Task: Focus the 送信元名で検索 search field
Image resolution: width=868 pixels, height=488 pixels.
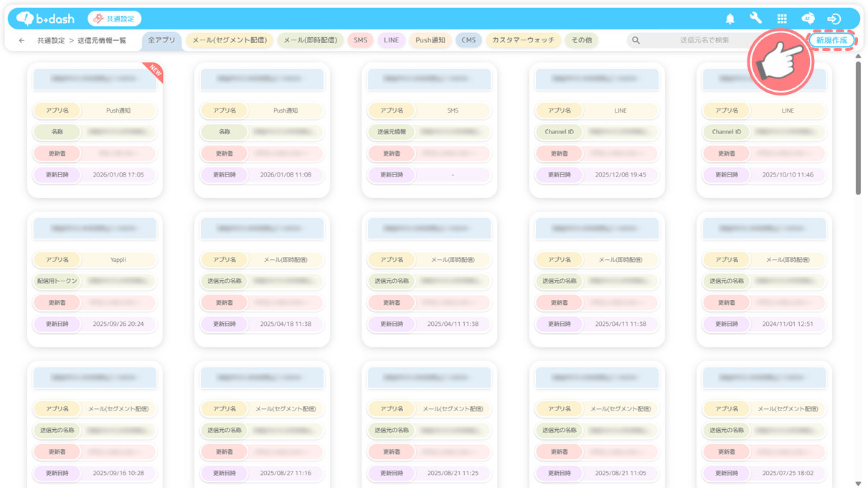Action: 703,41
